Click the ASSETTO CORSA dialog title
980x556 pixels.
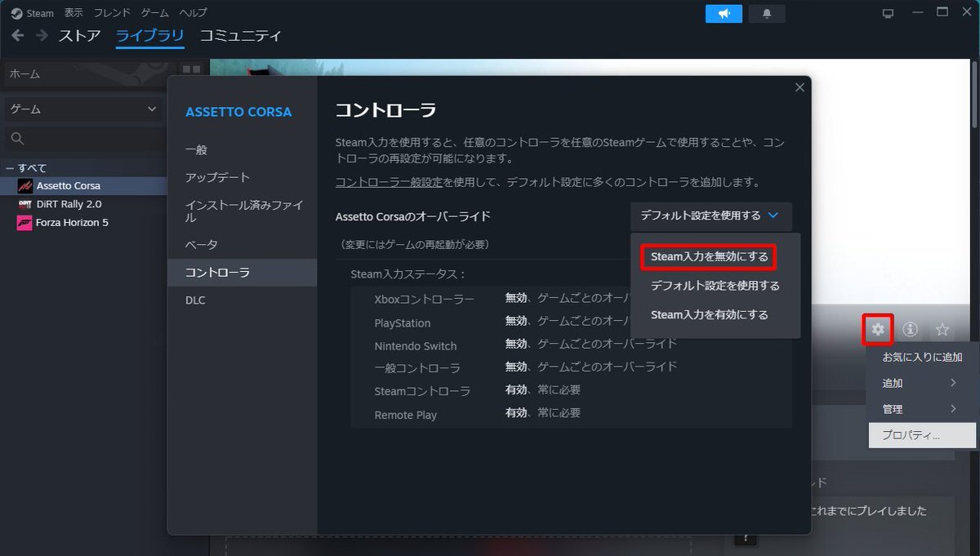(x=238, y=112)
